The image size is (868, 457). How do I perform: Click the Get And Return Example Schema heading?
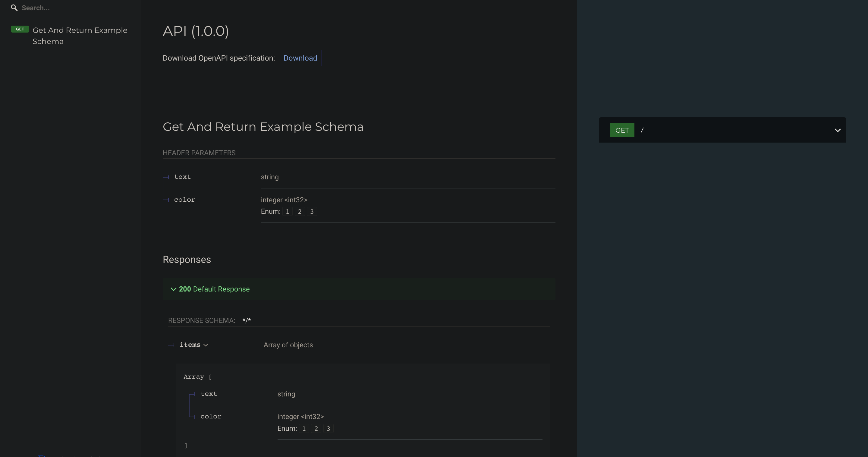coord(263,127)
